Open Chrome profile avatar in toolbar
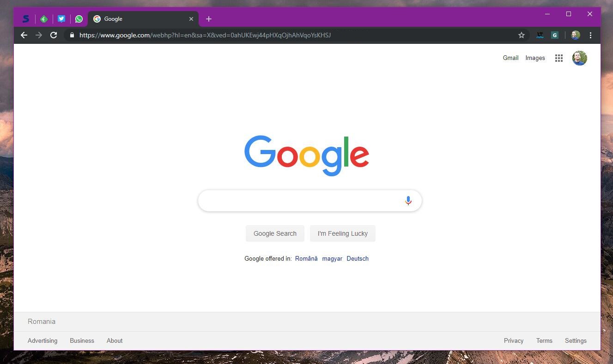Viewport: 613px width, 364px height. [576, 35]
